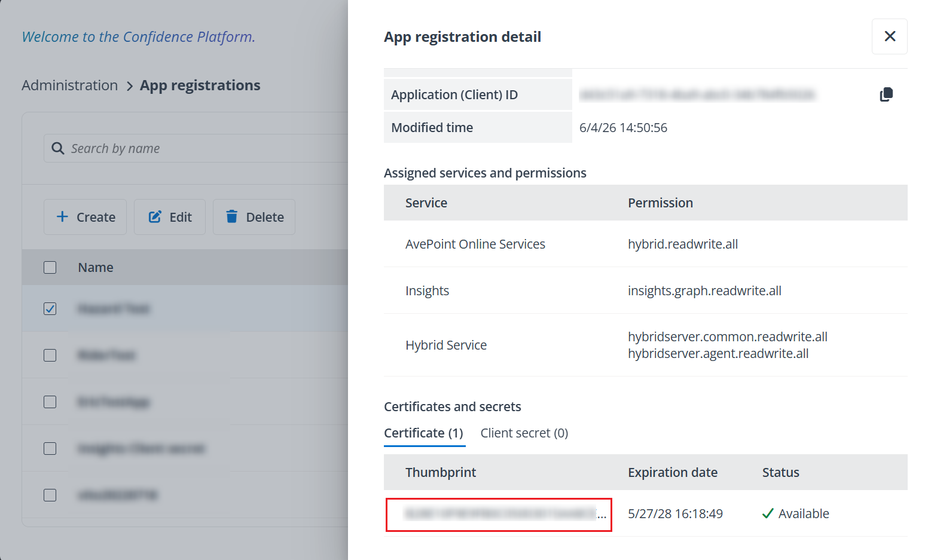
Task: Click the Assigned services and permissions heading
Action: [485, 173]
